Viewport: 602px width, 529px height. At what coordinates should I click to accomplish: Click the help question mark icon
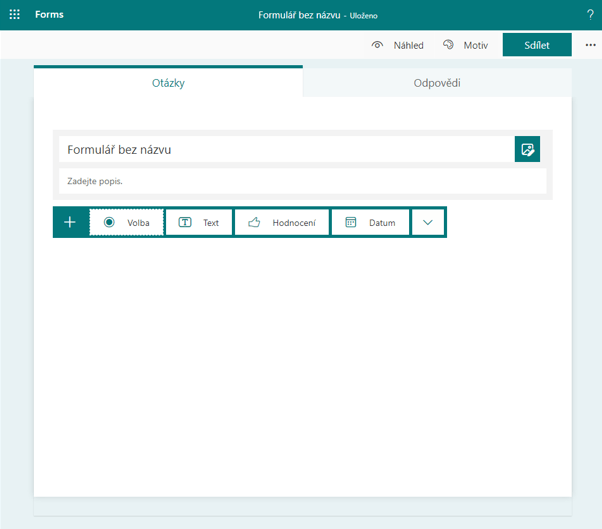point(590,15)
